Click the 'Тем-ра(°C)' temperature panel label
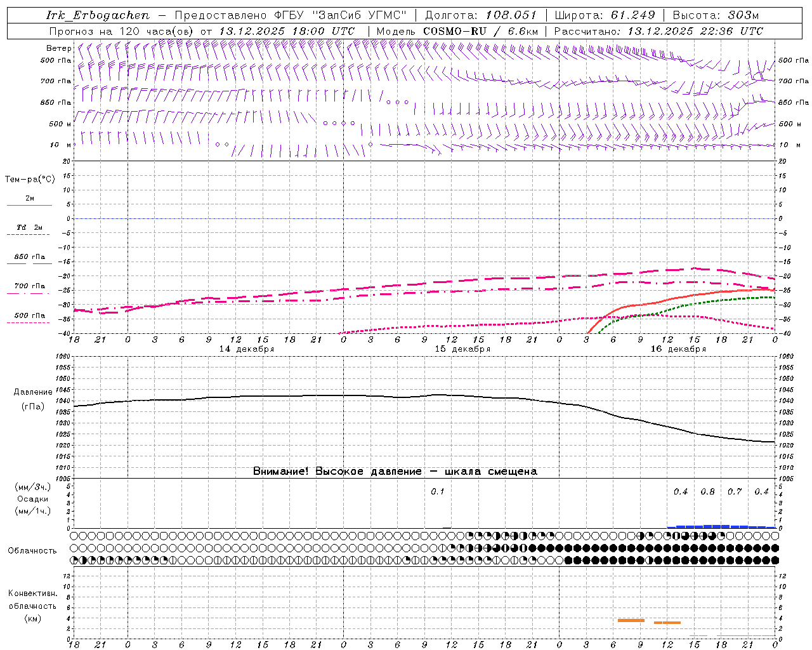This screenshot has width=812, height=650. tap(30, 180)
